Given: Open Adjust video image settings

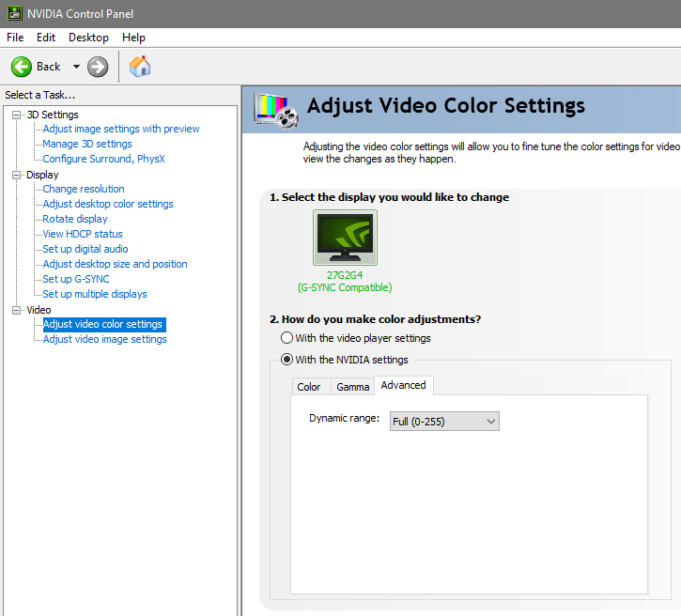Looking at the screenshot, I should (104, 339).
